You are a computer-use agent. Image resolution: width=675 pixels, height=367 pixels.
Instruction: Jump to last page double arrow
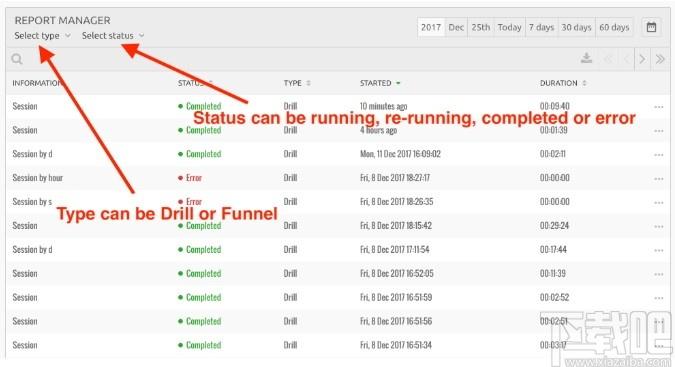(660, 59)
